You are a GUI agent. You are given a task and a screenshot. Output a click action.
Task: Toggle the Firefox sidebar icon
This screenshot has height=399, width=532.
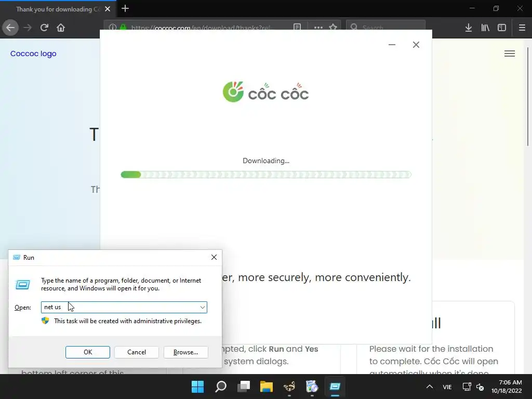502,28
